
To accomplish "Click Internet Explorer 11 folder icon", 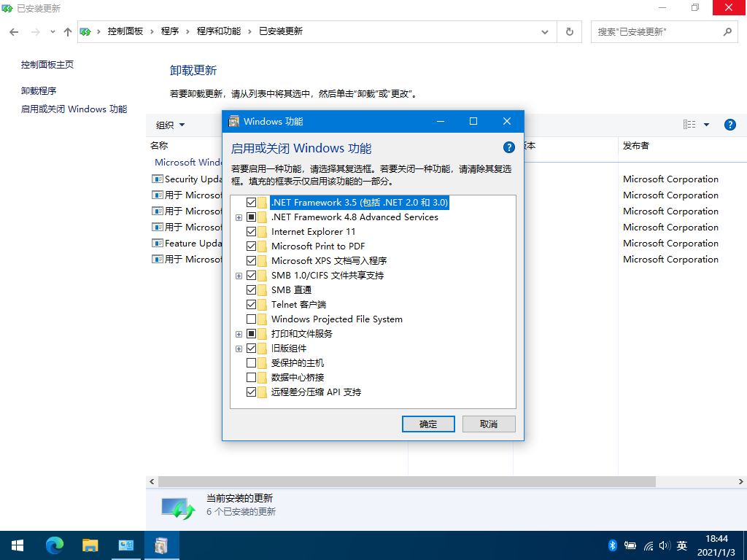I will pyautogui.click(x=263, y=232).
